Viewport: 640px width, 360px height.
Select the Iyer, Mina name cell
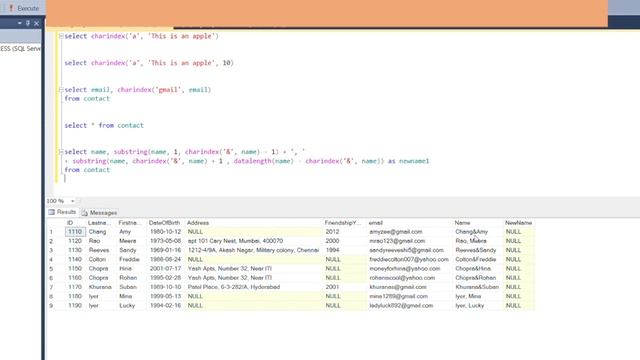click(478, 296)
